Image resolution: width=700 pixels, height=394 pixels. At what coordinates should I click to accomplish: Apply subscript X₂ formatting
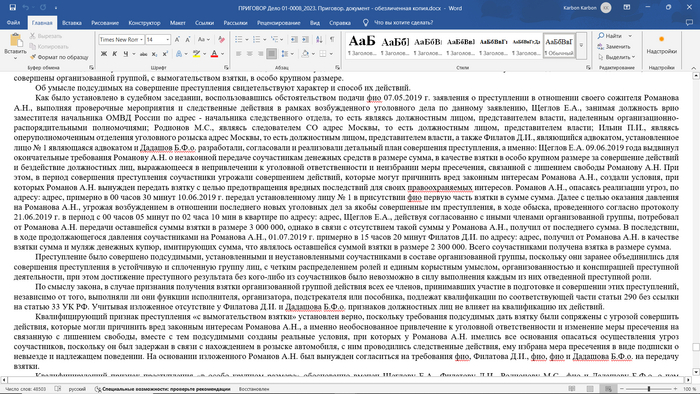[154, 54]
